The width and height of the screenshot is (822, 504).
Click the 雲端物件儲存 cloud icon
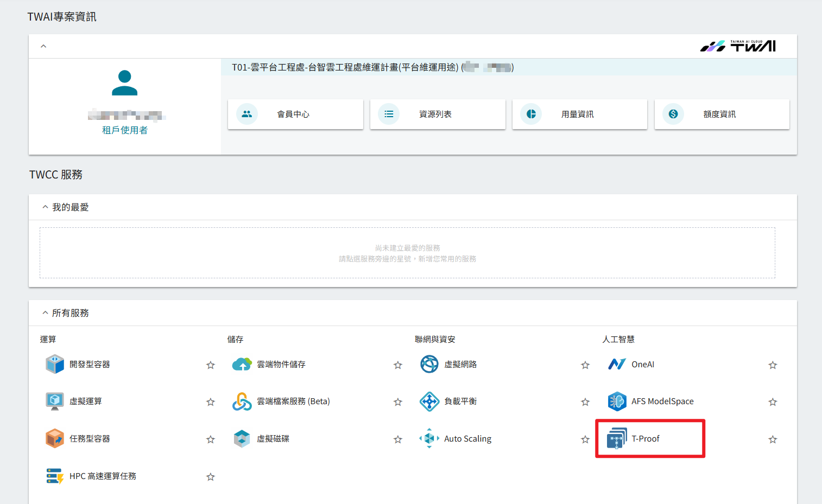click(242, 364)
